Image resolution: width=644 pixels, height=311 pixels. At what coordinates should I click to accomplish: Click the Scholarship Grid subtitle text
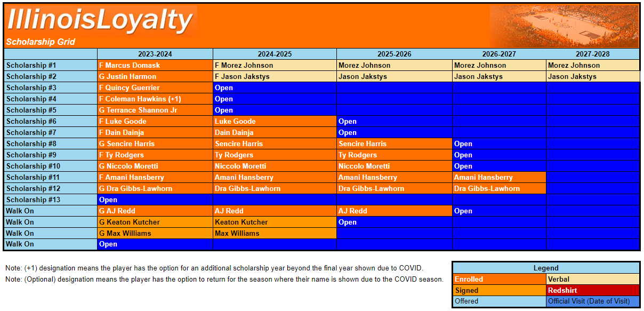(x=41, y=42)
